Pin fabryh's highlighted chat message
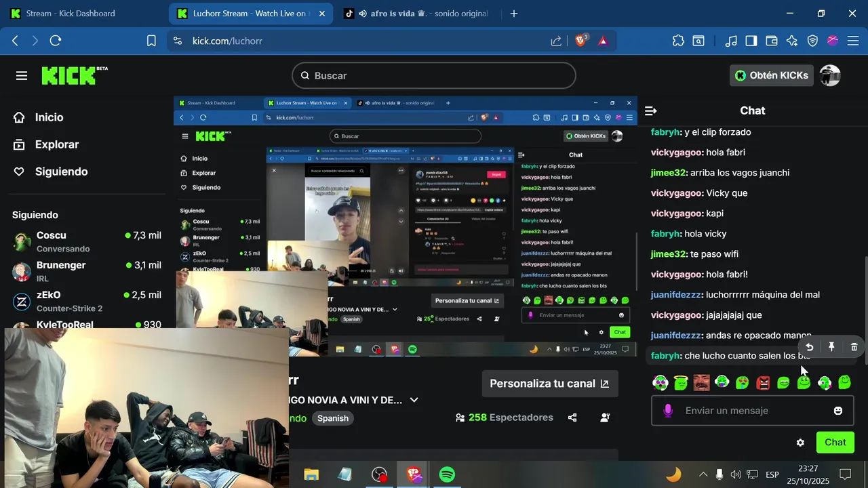The image size is (868, 488). click(x=831, y=347)
